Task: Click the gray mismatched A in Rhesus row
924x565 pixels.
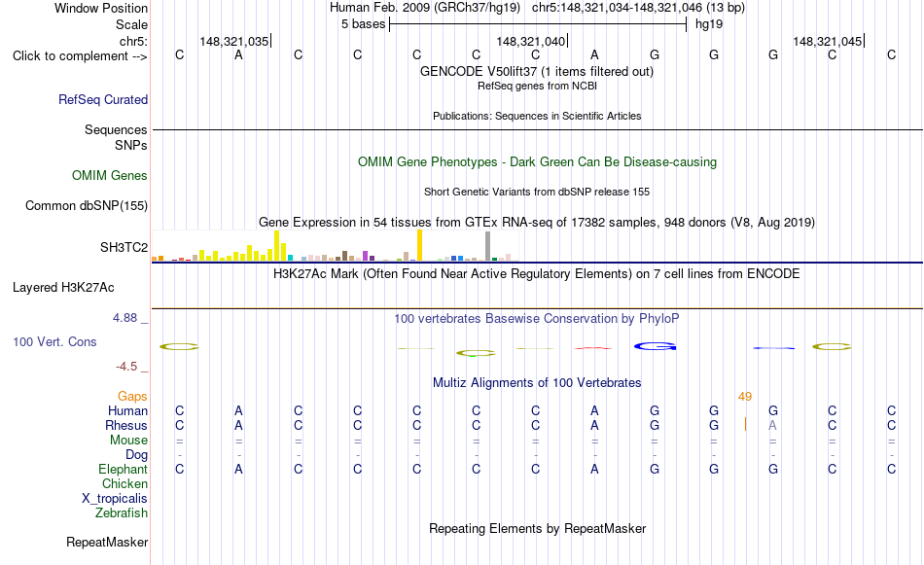Action: [772, 425]
